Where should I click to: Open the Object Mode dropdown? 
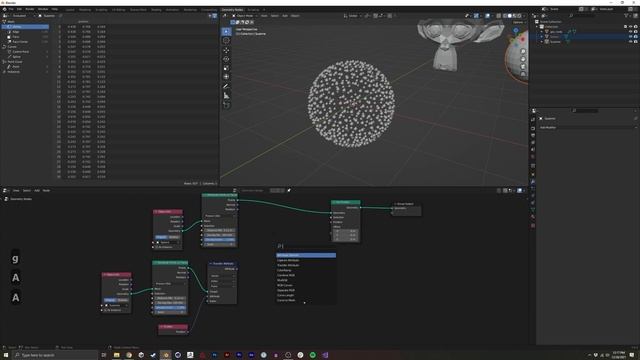pyautogui.click(x=244, y=16)
